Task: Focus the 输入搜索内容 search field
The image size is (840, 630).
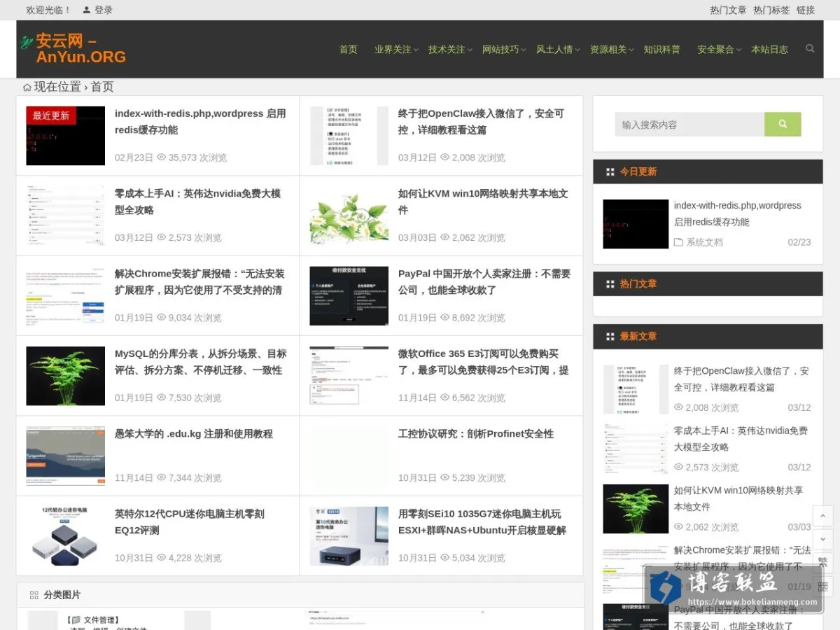Action: [x=689, y=124]
